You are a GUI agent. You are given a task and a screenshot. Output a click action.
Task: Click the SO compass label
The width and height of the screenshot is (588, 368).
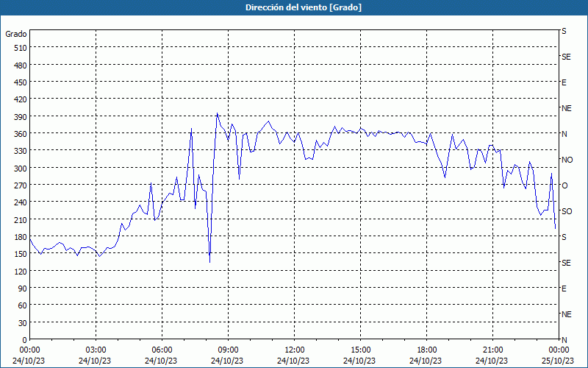567,211
